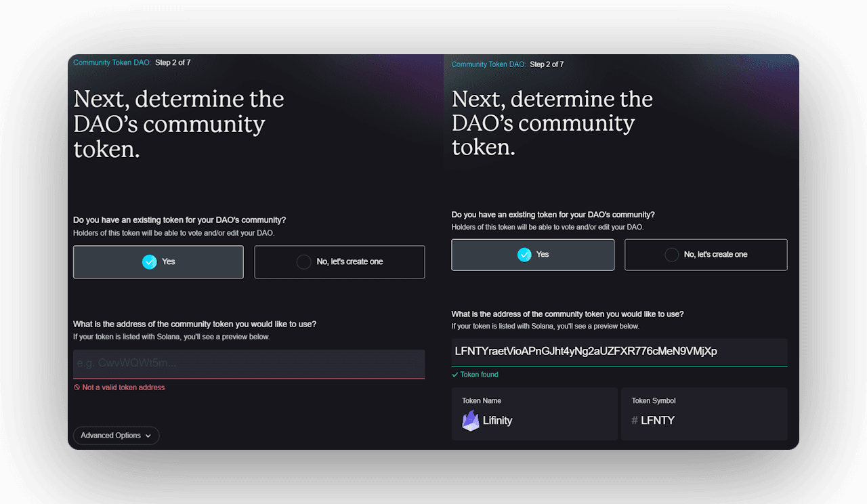Click the chevron arrow on Advanced Options
The width and height of the screenshot is (867, 504).
148,436
